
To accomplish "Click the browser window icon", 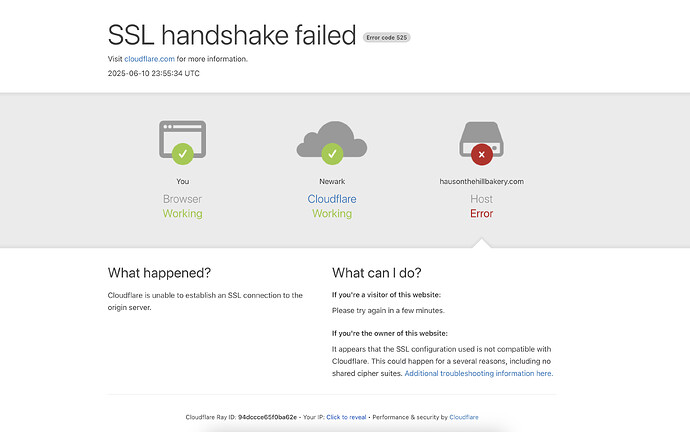I will pos(183,139).
